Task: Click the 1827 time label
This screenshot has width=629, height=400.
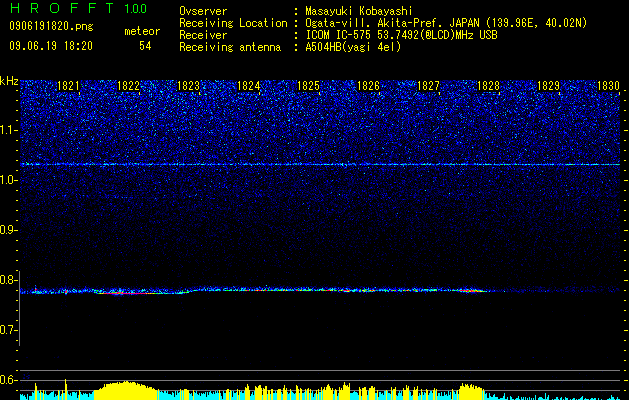Action: 428,86
